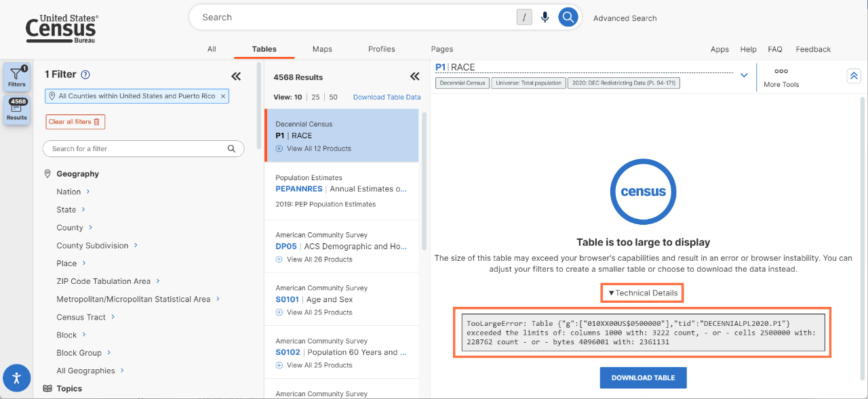This screenshot has width=868, height=399.
Task: Open the Filters panel button
Action: (17, 77)
